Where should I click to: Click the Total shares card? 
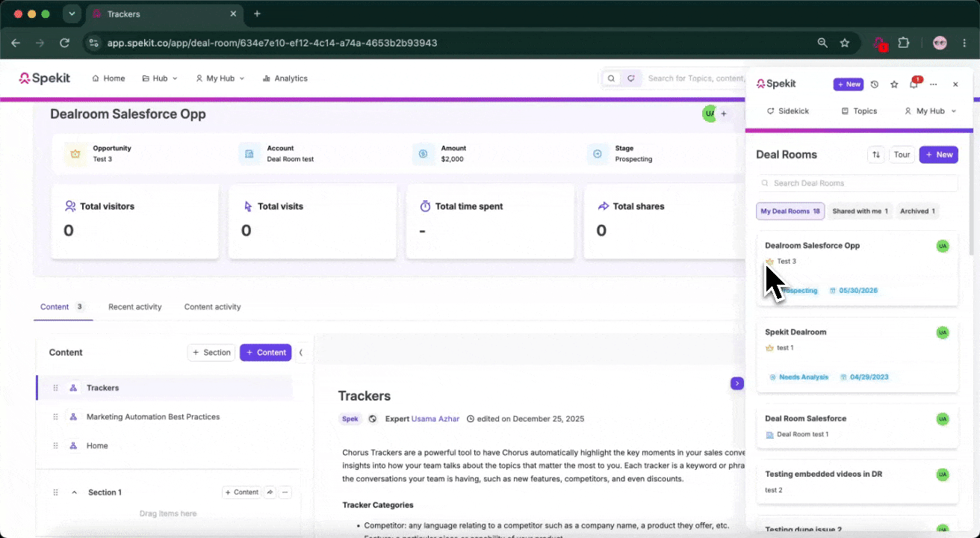tap(665, 221)
